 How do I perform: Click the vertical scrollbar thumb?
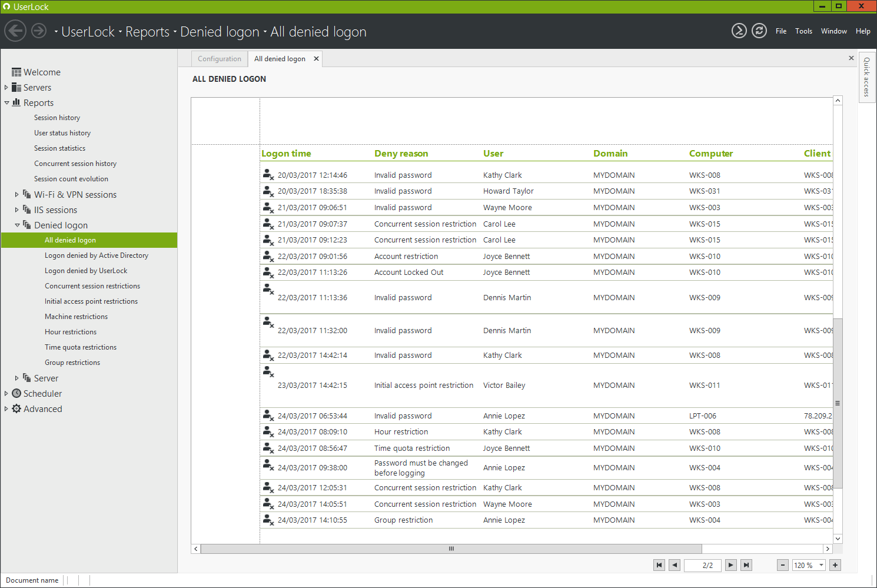click(x=838, y=403)
